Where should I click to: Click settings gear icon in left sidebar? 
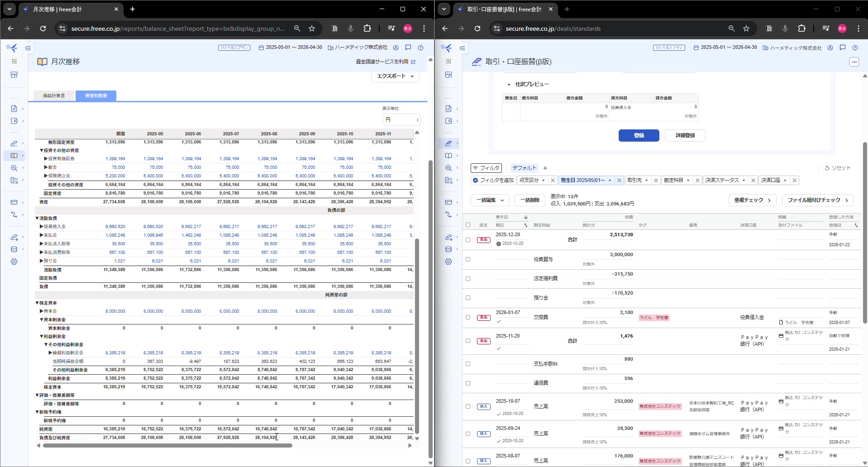14,262
